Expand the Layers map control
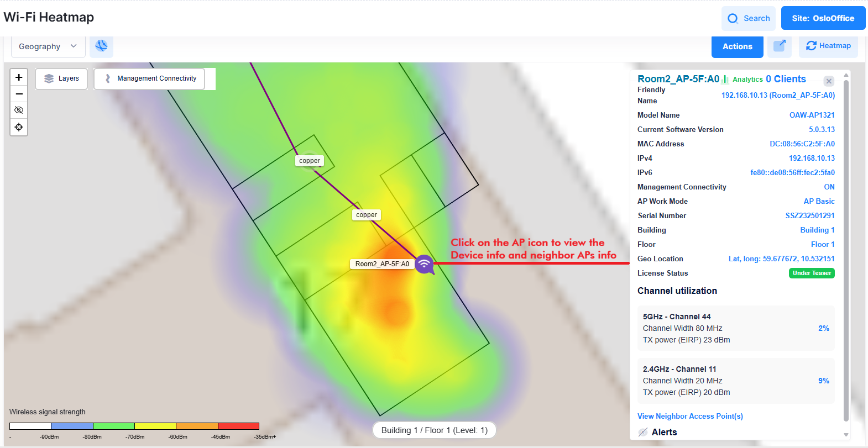The width and height of the screenshot is (868, 448). click(61, 78)
